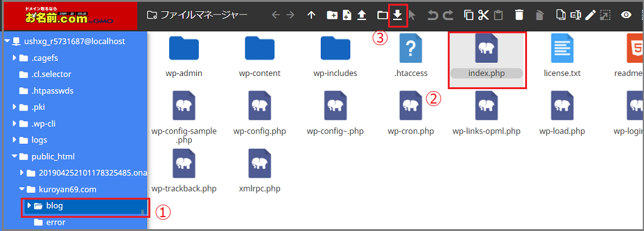Viewport: 644px width, 231px height.
Task: Expand the logs folder arrow
Action: (x=15, y=139)
